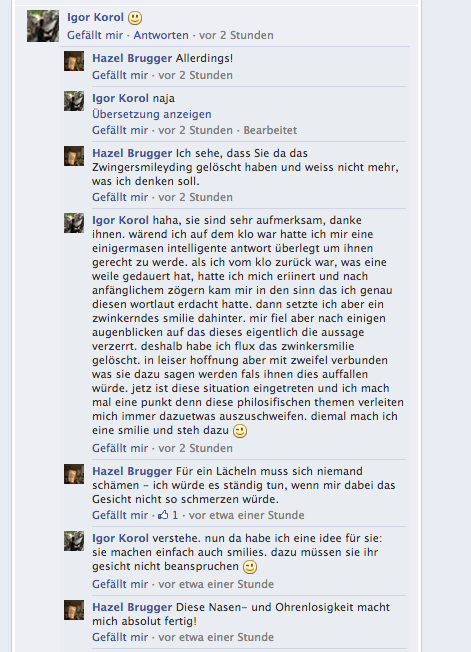Click Hazel Brugger's avatar on 'Zwingersmileyding' comment

point(74,156)
